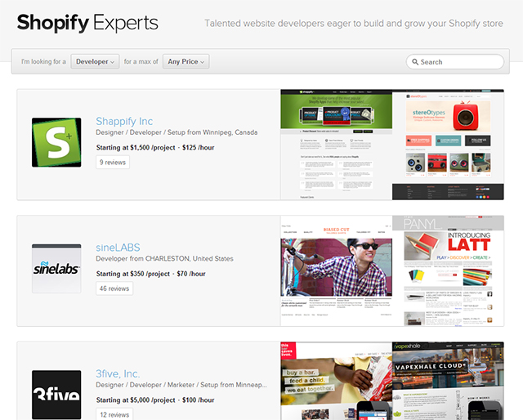Open the Biased Cut store screenshot

(336, 271)
